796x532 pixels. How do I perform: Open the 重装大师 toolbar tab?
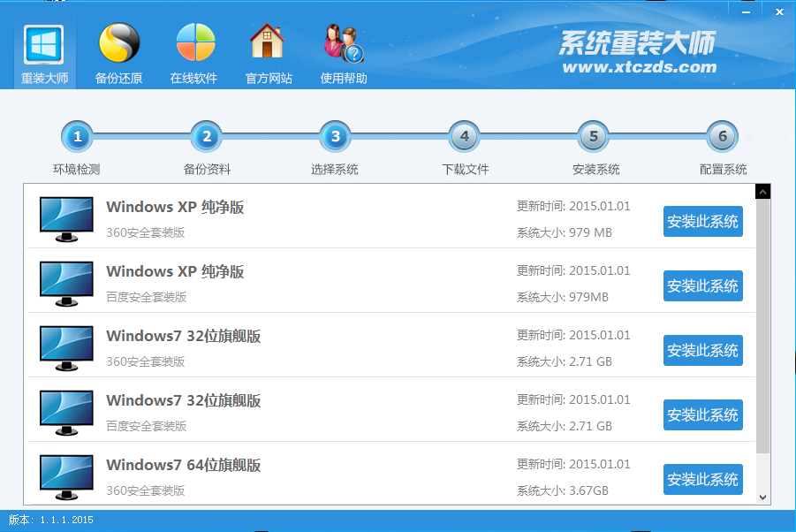(45, 54)
